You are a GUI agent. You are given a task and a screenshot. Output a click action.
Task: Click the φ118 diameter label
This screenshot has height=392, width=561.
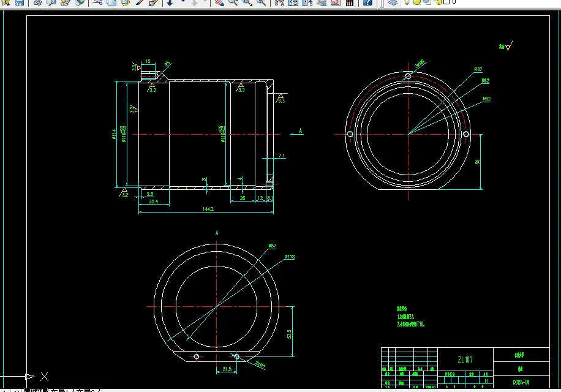(x=290, y=257)
